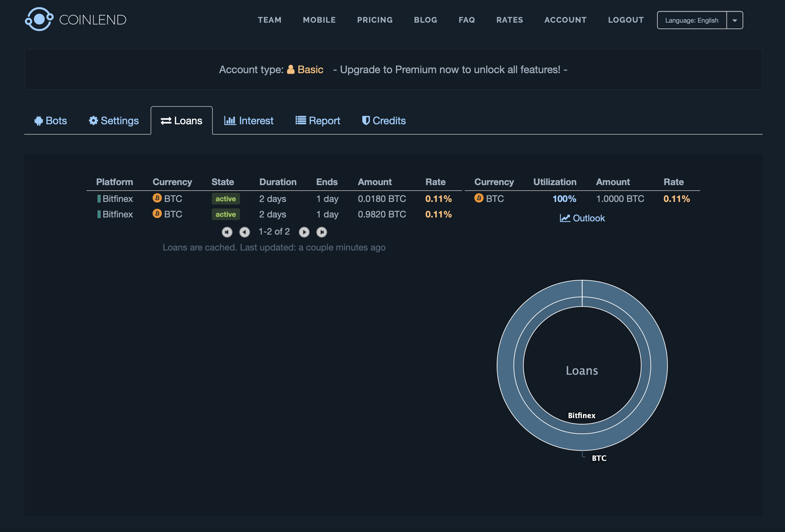Click outer BTC ring of donut chart
This screenshot has height=532, width=785.
(505, 365)
